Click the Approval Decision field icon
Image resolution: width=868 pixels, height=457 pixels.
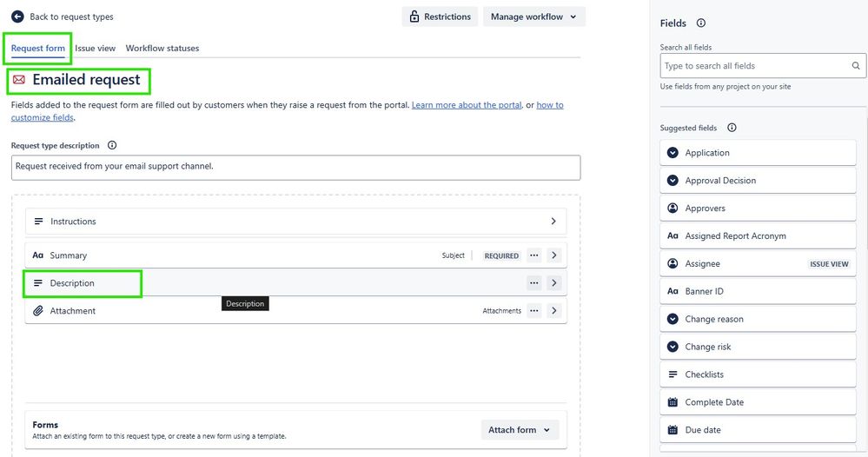click(x=673, y=181)
